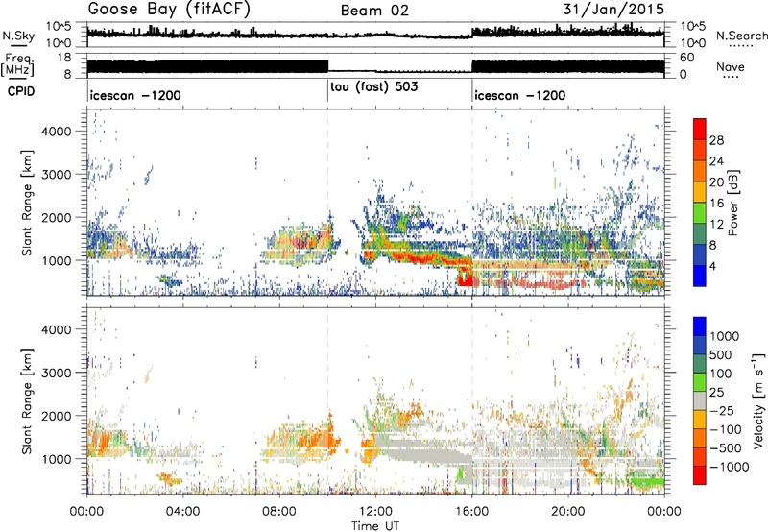
Task: Click the 'Beam 02' heading
Action: click(374, 11)
